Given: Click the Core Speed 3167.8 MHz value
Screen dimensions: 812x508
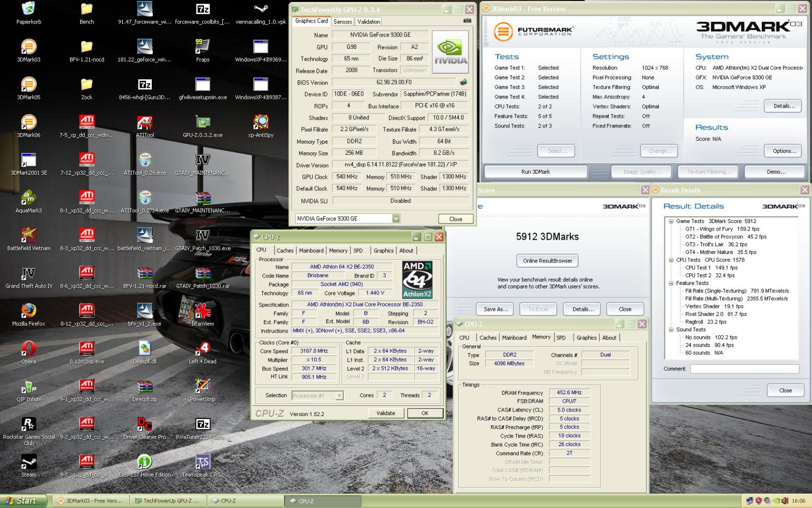Looking at the screenshot, I should point(314,351).
